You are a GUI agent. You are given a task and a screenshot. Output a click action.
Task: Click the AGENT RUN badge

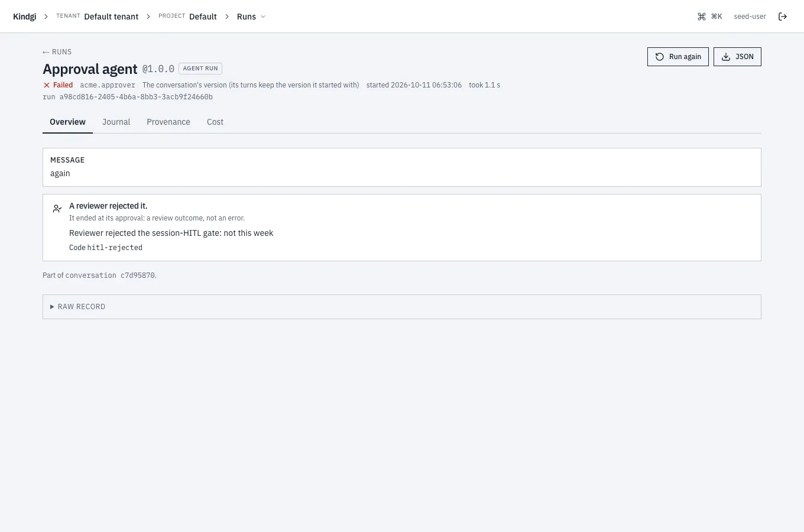tap(200, 69)
